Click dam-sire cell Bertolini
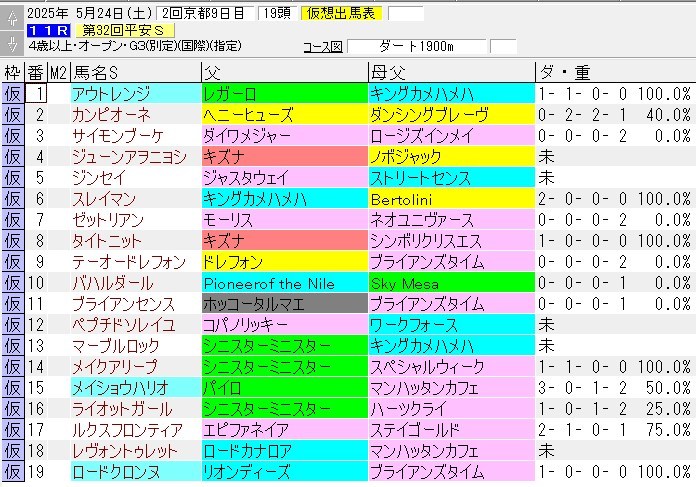This screenshot has height=487, width=696. click(452, 198)
